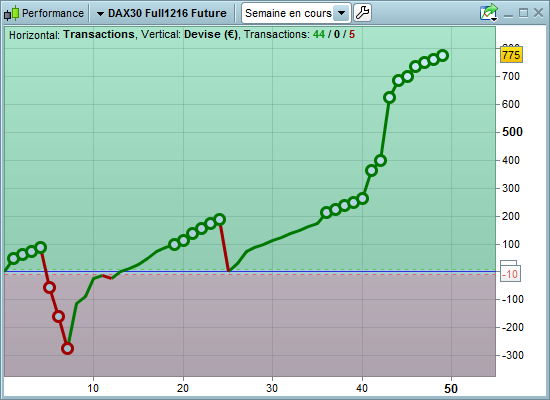The width and height of the screenshot is (550, 400).
Task: Click the losing transactions count 5
Action: tap(352, 34)
